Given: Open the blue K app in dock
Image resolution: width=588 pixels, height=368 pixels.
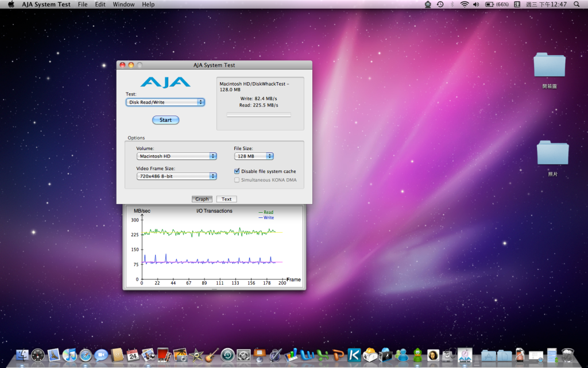Looking at the screenshot, I should pyautogui.click(x=354, y=354).
